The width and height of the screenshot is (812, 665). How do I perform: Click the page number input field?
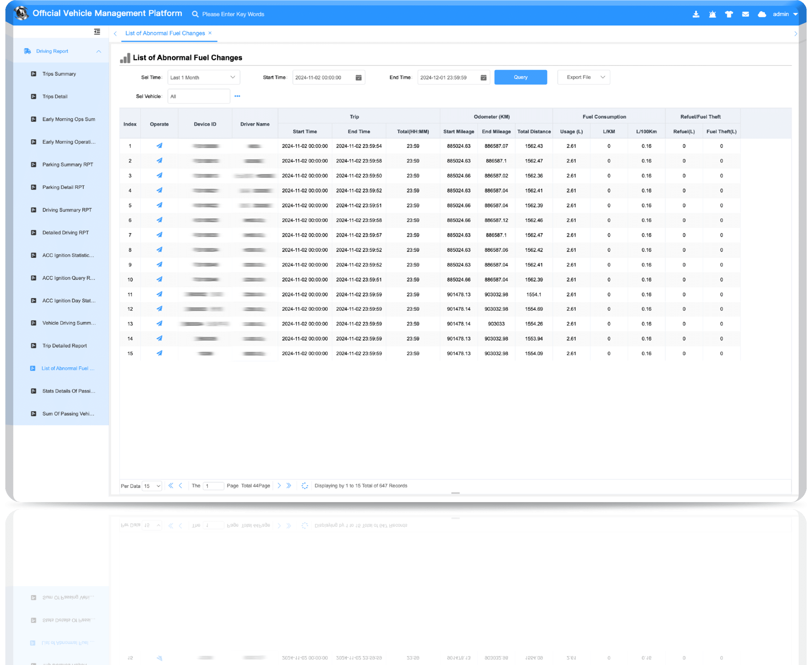[x=213, y=486]
